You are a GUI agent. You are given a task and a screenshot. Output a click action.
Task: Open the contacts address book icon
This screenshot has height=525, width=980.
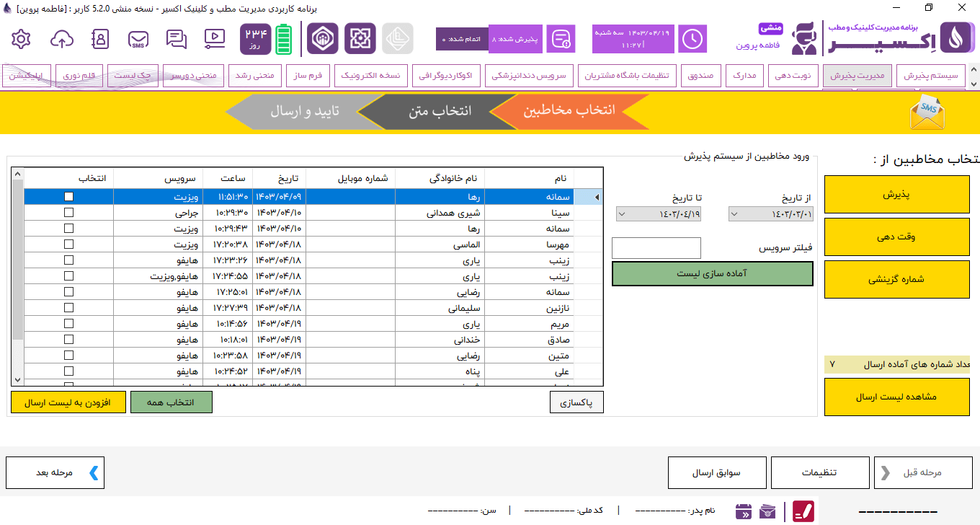[101, 39]
